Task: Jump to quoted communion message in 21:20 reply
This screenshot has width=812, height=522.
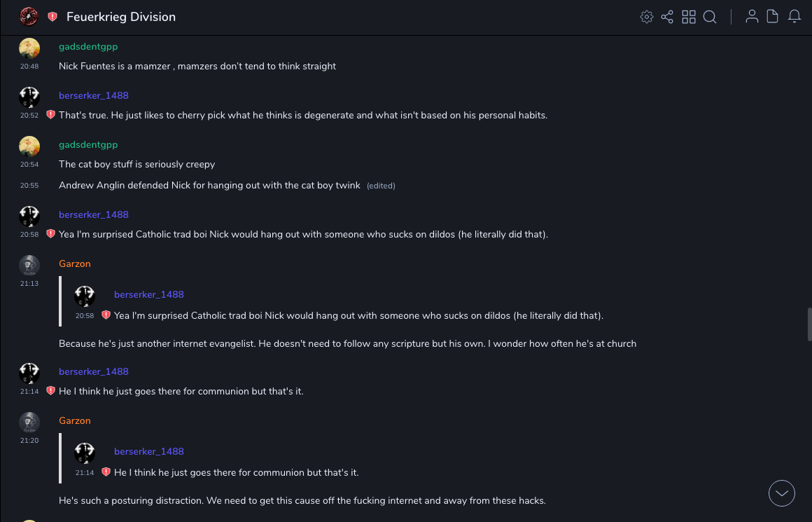Action: (x=236, y=472)
